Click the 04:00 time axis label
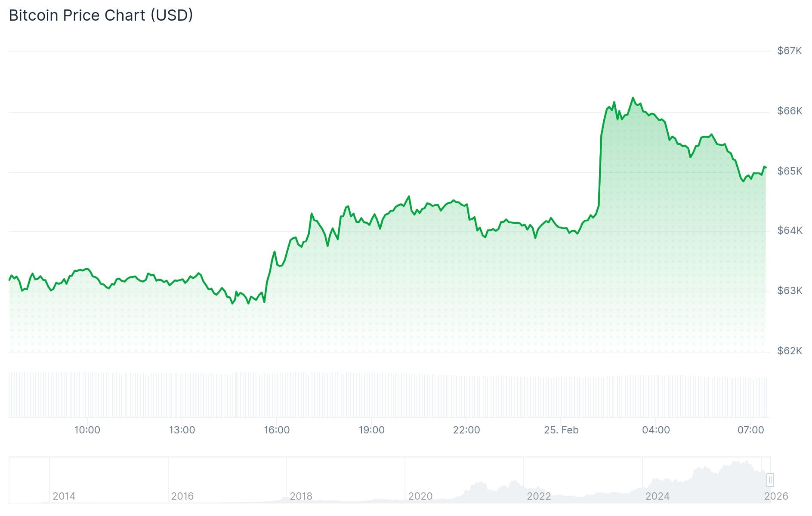This screenshot has height=516, width=812. click(656, 430)
